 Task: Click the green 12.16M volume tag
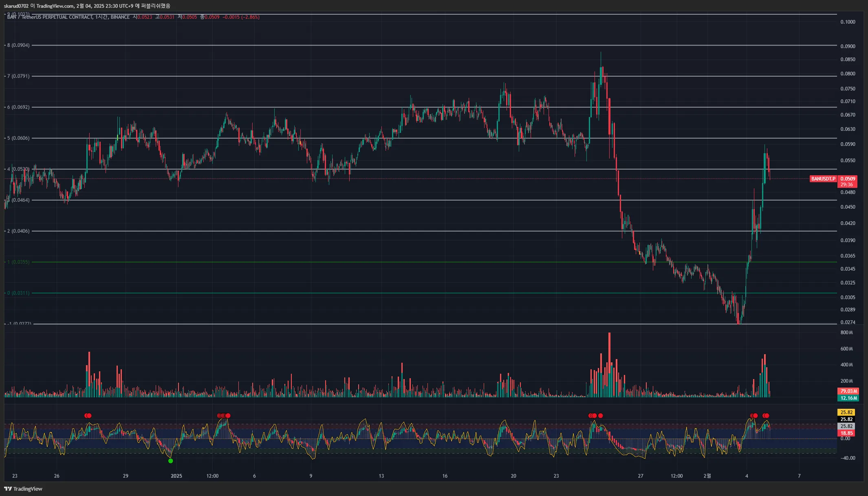click(848, 398)
